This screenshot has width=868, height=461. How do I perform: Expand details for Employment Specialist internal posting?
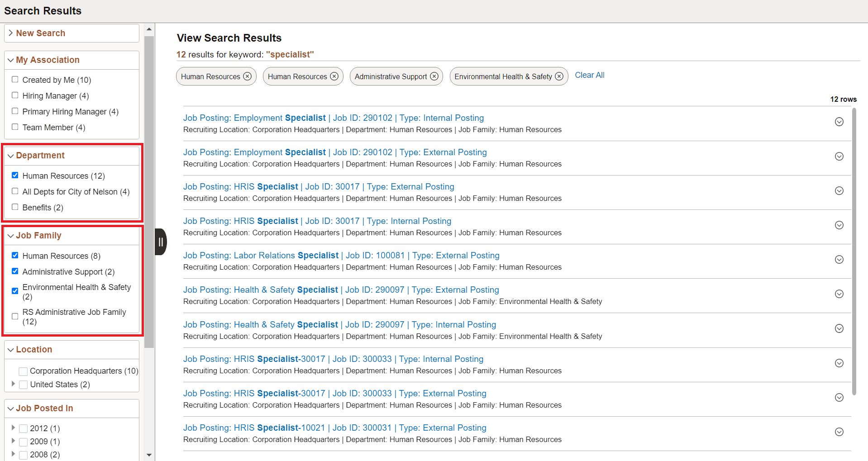(839, 122)
